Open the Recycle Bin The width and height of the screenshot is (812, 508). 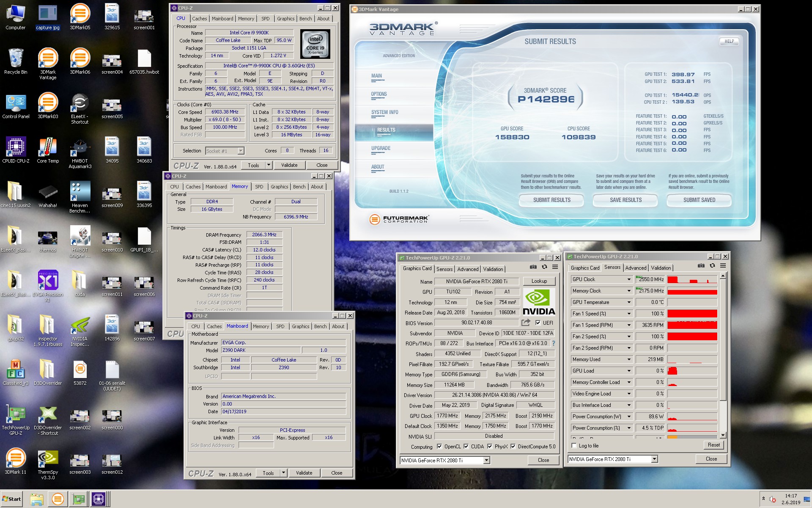click(16, 61)
